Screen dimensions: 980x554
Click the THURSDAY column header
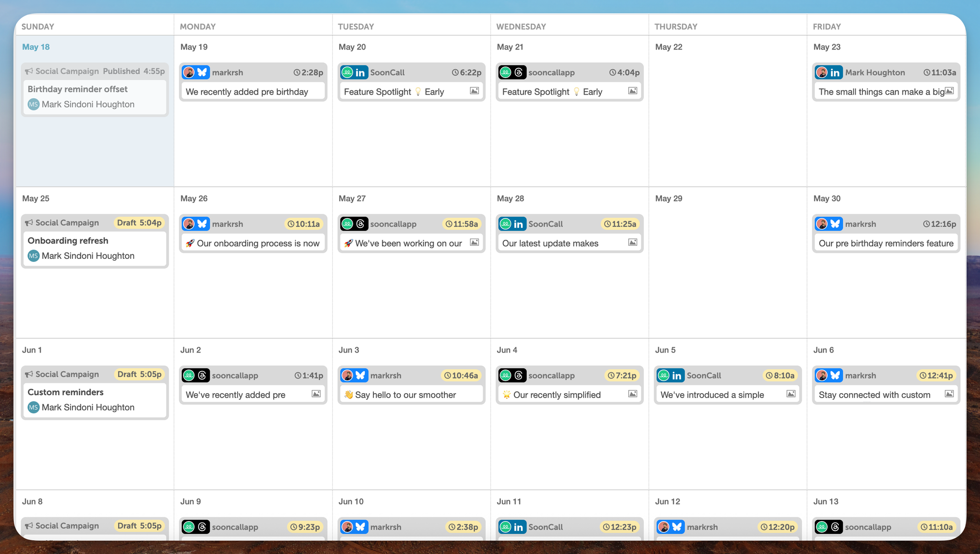click(x=676, y=26)
